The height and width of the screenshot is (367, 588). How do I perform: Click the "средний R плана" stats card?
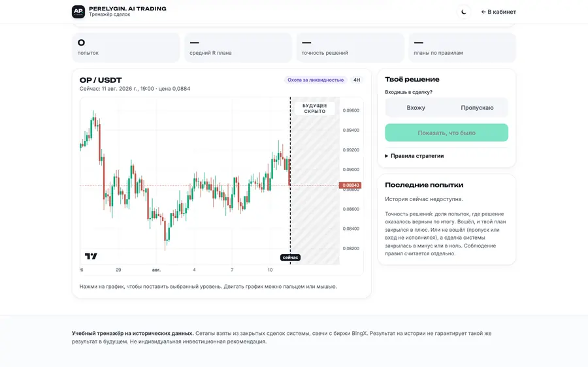point(238,48)
